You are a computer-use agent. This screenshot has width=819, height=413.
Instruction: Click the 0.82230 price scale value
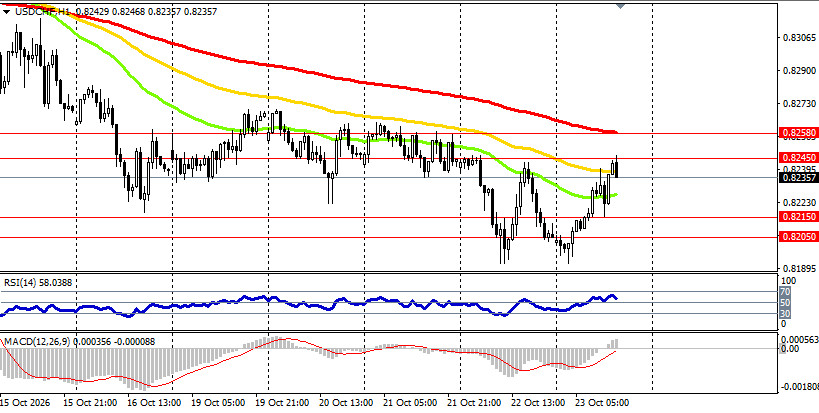(799, 202)
